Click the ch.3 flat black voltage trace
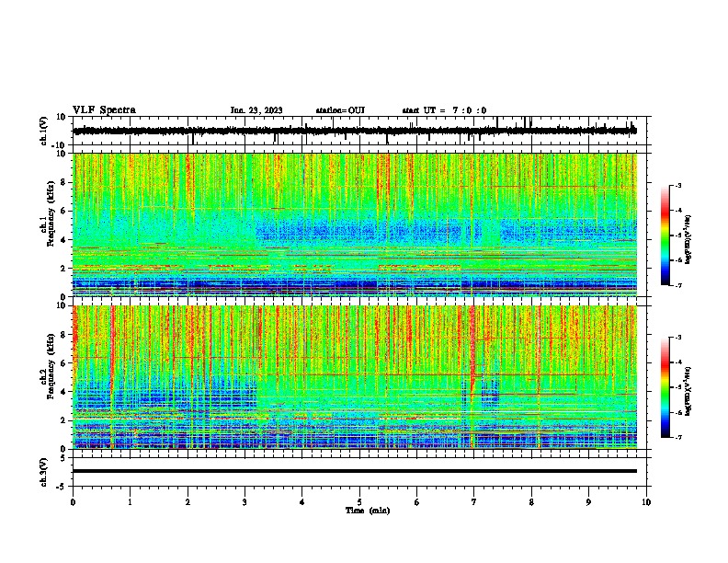 tap(355, 471)
